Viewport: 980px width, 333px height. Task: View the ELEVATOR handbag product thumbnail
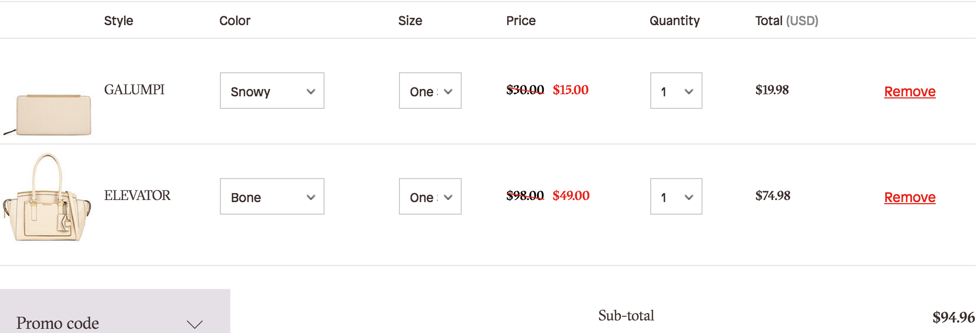point(47,198)
